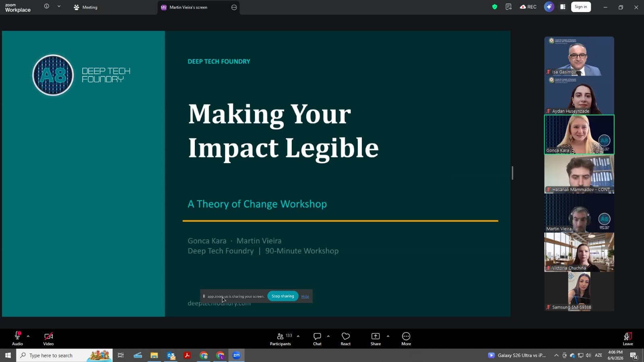Open Windows Task View
The width and height of the screenshot is (644, 362).
click(120, 355)
